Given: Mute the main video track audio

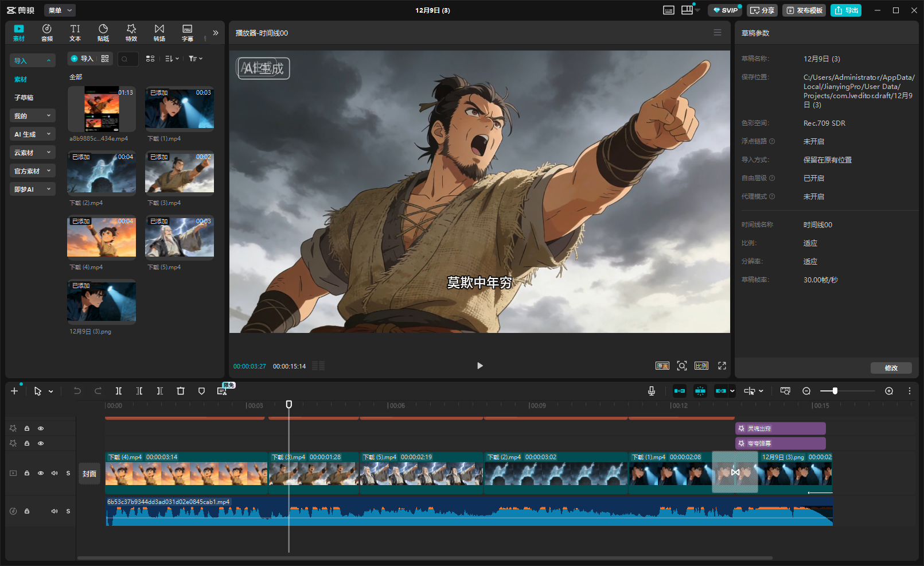Looking at the screenshot, I should (54, 474).
